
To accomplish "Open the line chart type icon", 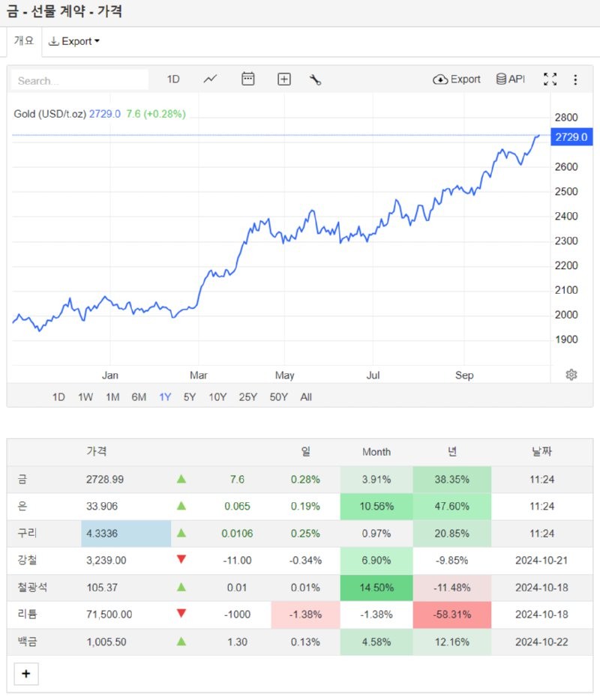I will [x=210, y=79].
